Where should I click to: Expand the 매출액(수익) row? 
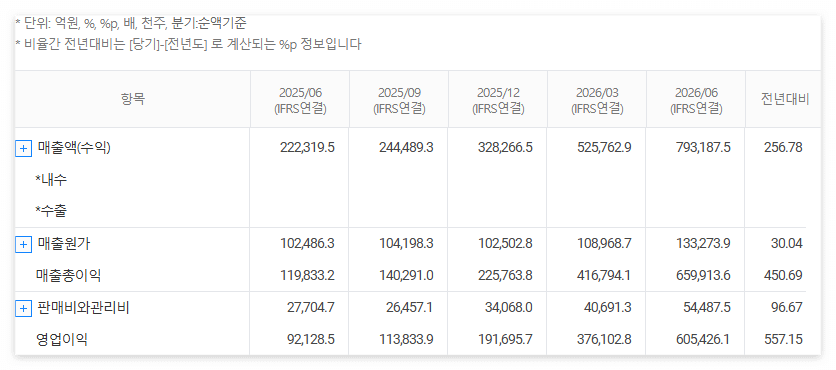click(23, 148)
